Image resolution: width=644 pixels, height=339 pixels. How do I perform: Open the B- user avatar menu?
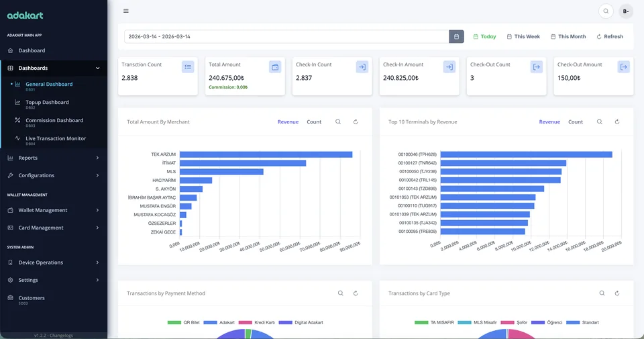(x=625, y=11)
